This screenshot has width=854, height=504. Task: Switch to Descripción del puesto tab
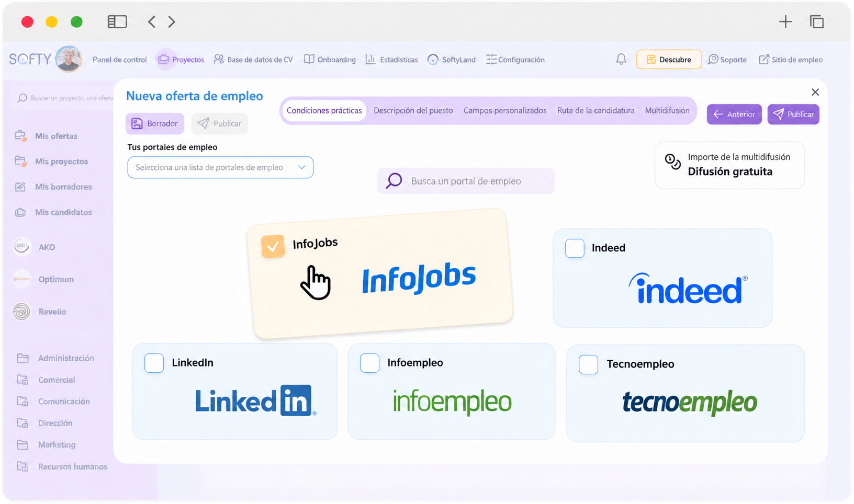413,110
